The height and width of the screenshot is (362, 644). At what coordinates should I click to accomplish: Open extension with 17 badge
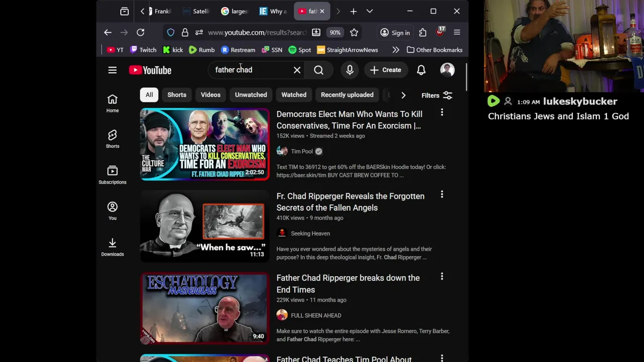pos(440,32)
